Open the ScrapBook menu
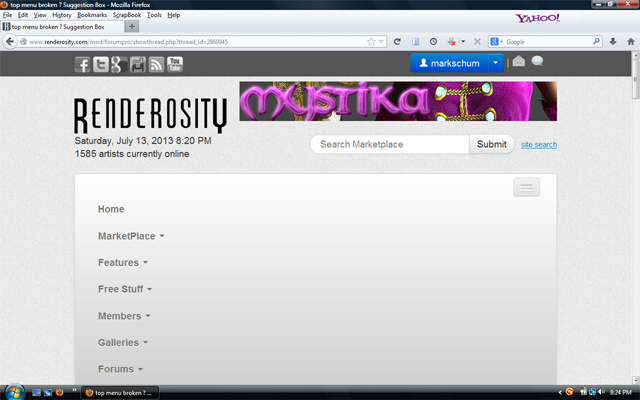640x400 pixels. click(x=127, y=15)
